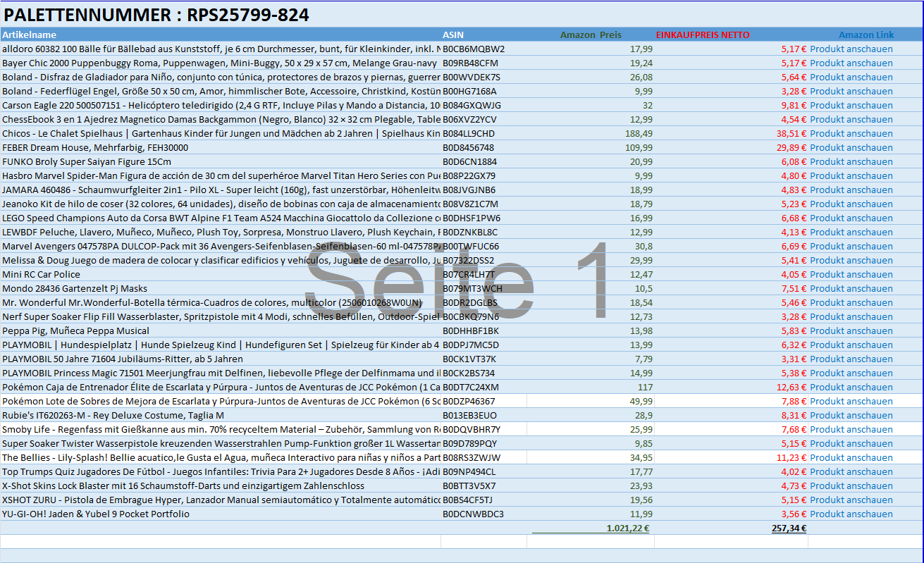Open Produkt anschauen link for FEBER Dream House

(851, 148)
